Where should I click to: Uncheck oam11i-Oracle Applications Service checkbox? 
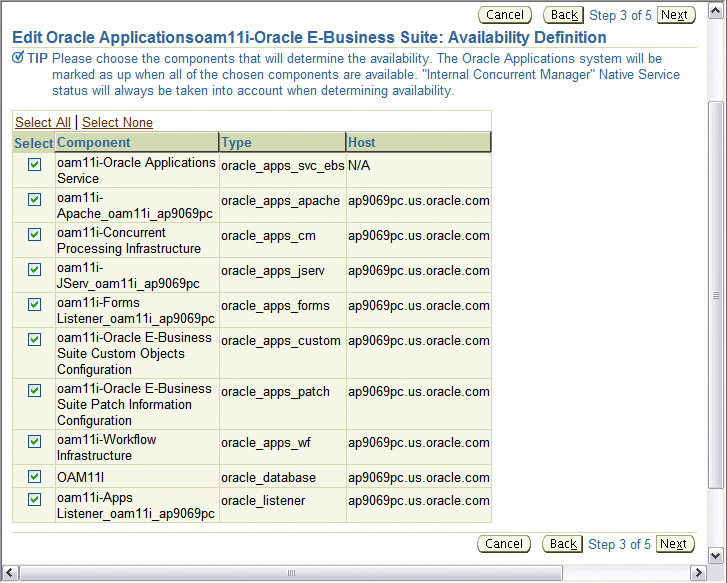coord(34,165)
